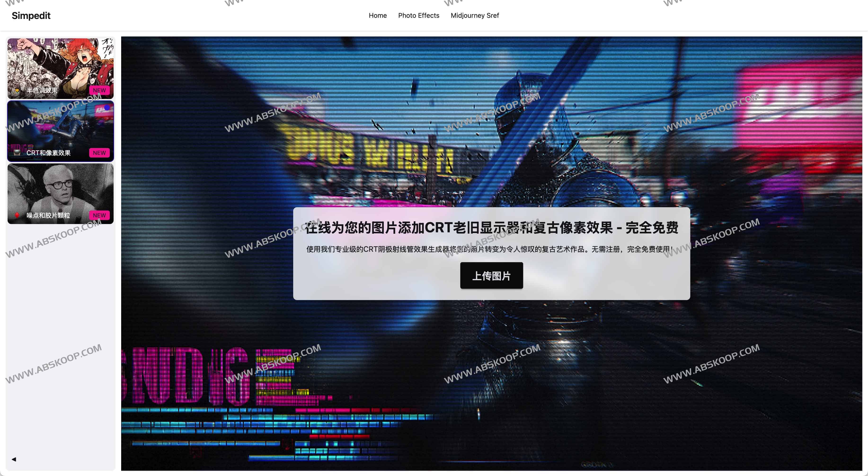
Task: Click the NEW badge on 半色调效果
Action: [x=99, y=90]
